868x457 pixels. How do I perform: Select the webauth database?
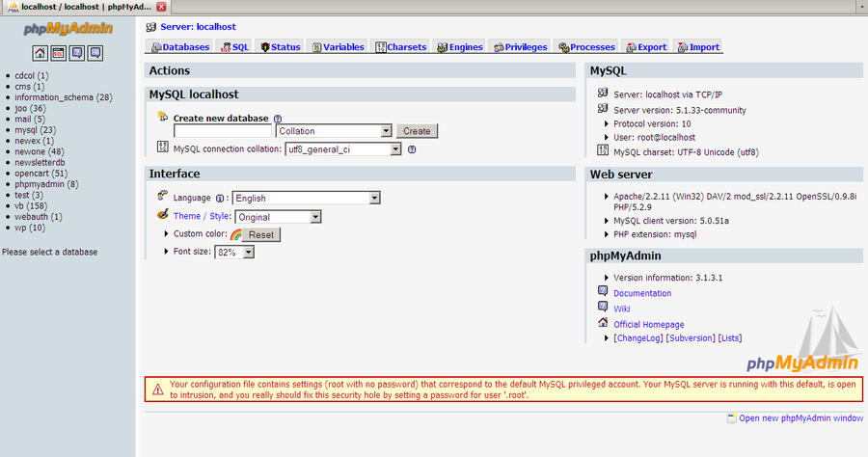click(x=39, y=217)
